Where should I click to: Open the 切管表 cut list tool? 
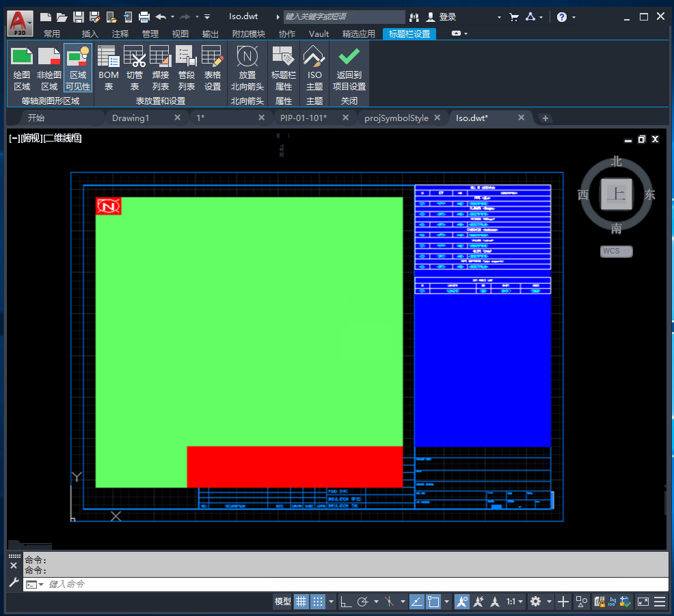[x=135, y=68]
